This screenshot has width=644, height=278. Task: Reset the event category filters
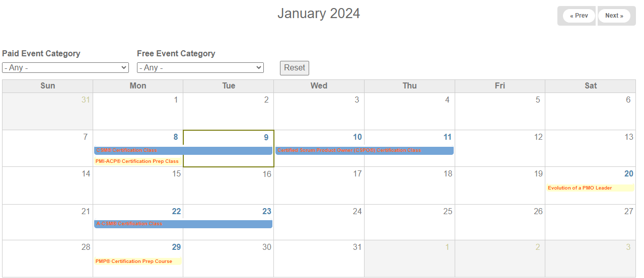[x=295, y=68]
